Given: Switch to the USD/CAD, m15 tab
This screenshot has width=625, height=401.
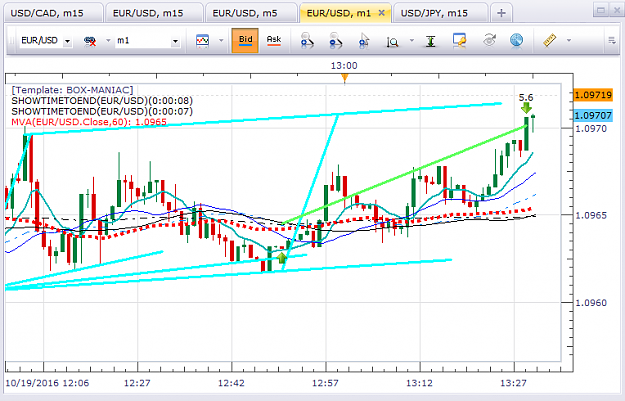Looking at the screenshot, I should 53,13.
